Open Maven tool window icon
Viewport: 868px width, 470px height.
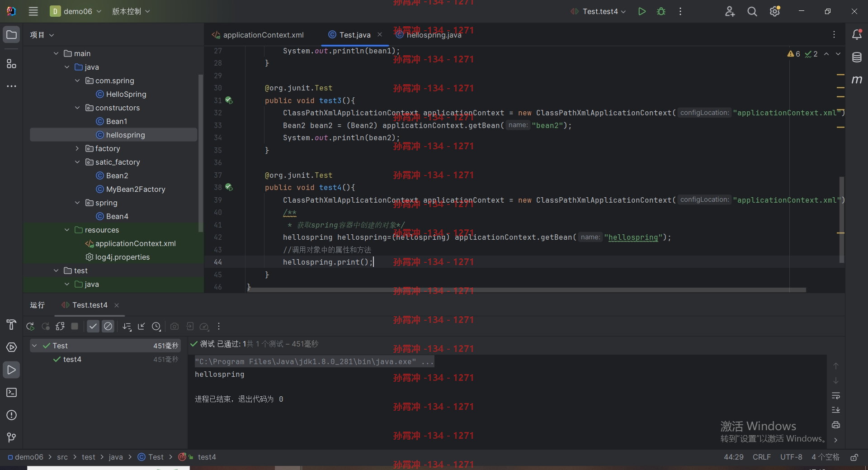click(x=857, y=80)
